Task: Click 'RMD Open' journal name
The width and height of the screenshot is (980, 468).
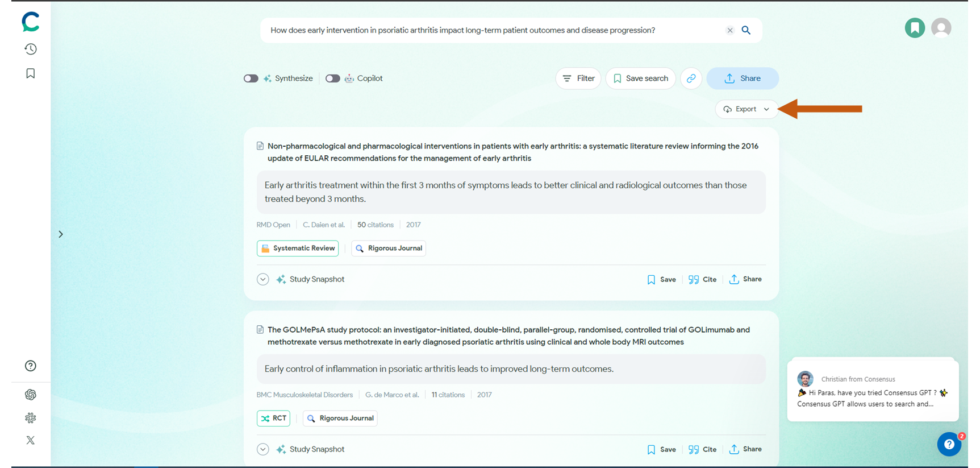Action: (273, 225)
